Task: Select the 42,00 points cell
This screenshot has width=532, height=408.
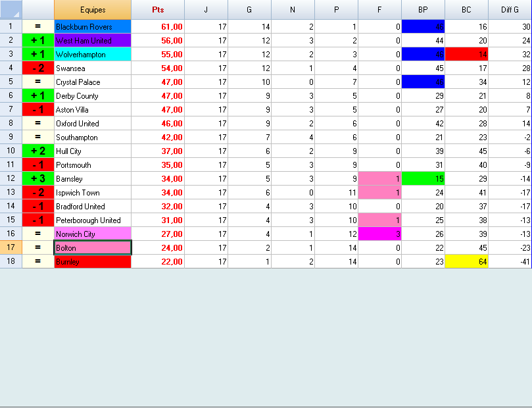Action: click(158, 137)
